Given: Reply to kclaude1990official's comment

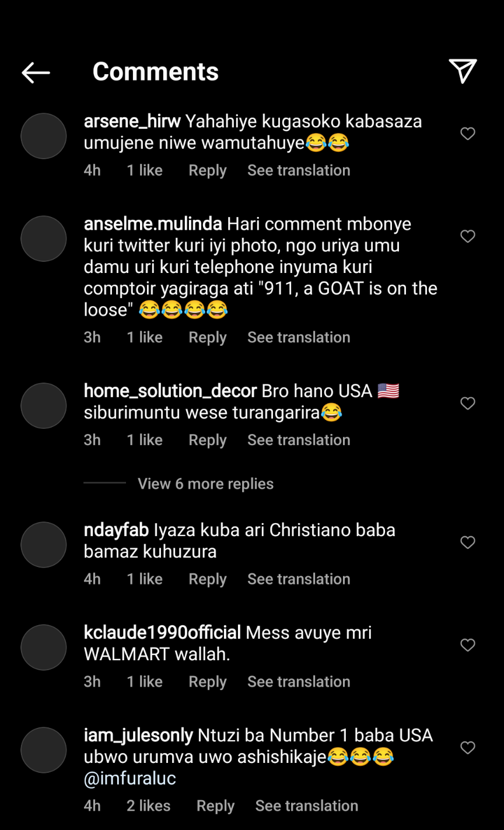Looking at the screenshot, I should pos(208,682).
